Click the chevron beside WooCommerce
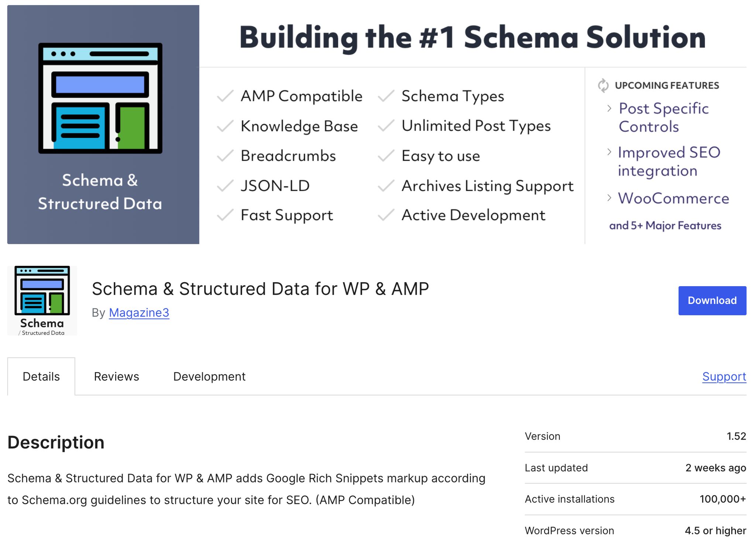756x544 pixels. [609, 198]
